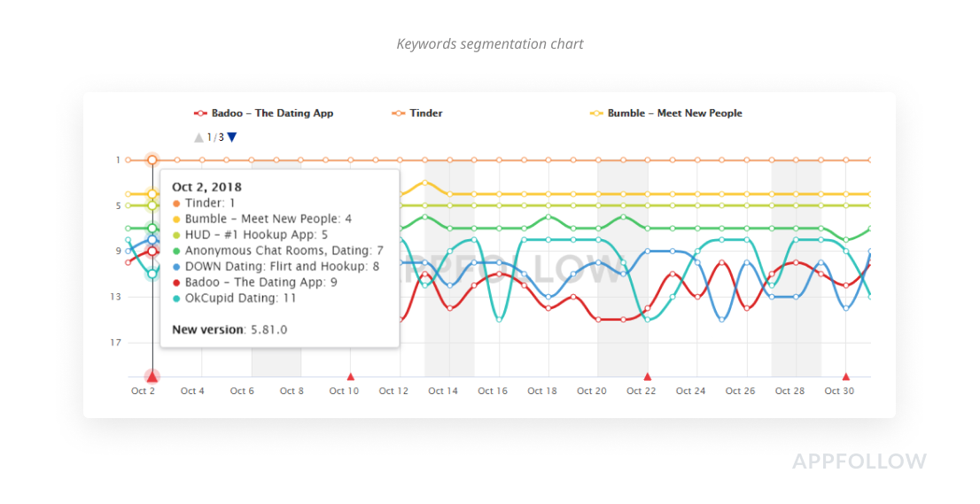Select teal OkCupid data point on Oct 2
Image resolution: width=980 pixels, height=504 pixels.
coord(152,274)
